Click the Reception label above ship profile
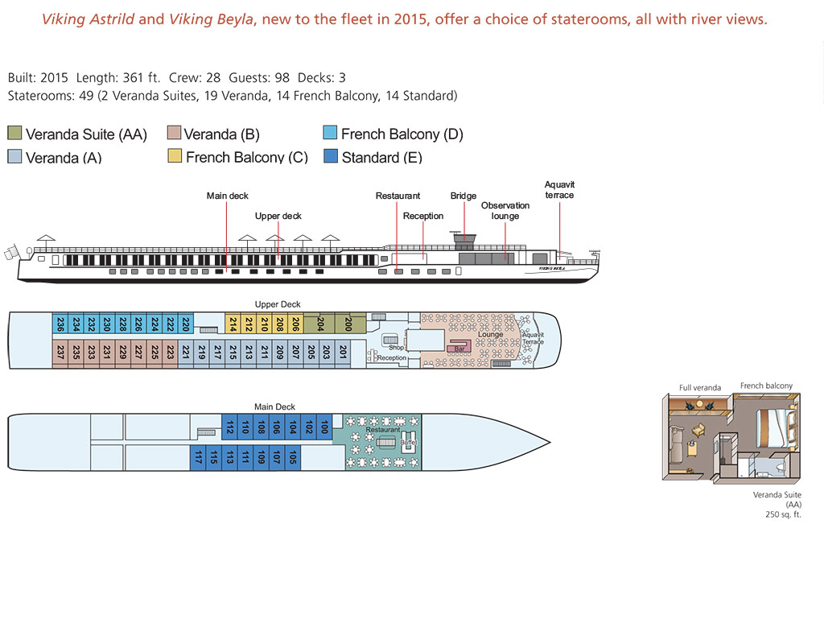This screenshot has height=644, width=824. pyautogui.click(x=423, y=216)
